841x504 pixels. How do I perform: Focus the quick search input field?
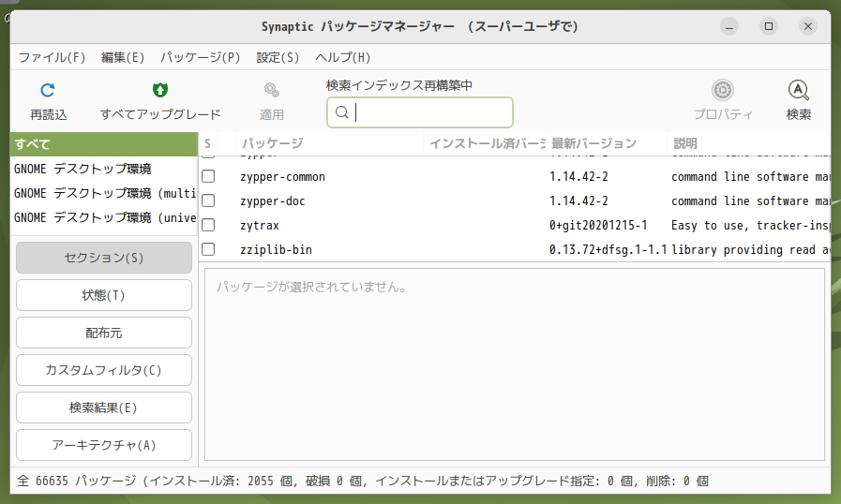tap(420, 112)
